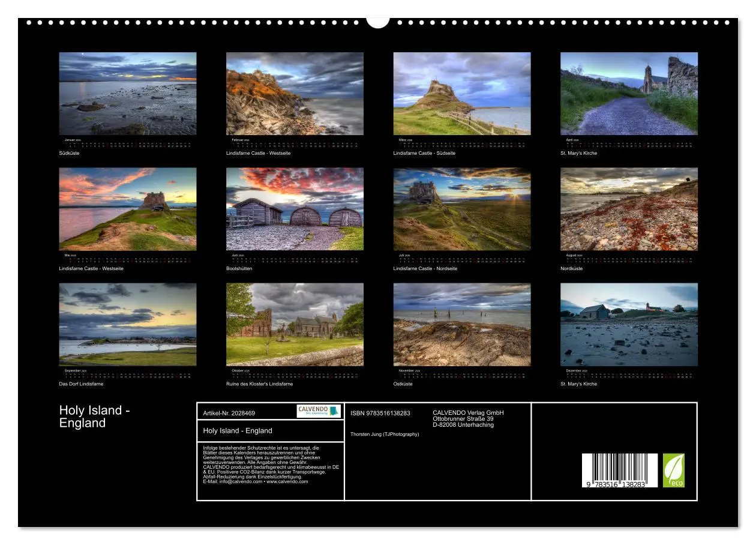756x545 pixels.
Task: Select 'Ruine des Kloster's Lindisfarne' caption
Action: (259, 384)
